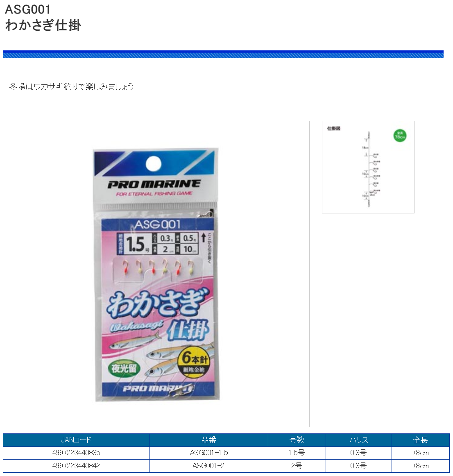Click the JANコード column header
The width and height of the screenshot is (453, 476).
click(x=76, y=440)
